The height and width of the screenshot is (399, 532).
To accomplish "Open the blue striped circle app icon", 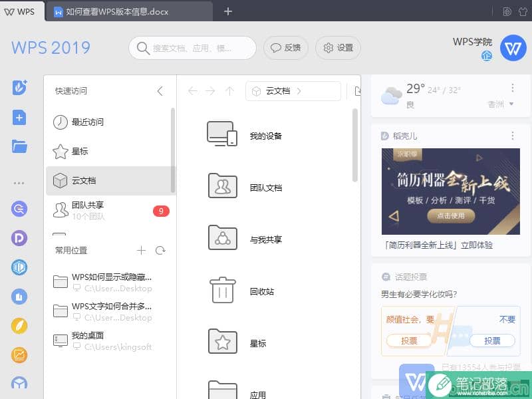I will tap(19, 267).
